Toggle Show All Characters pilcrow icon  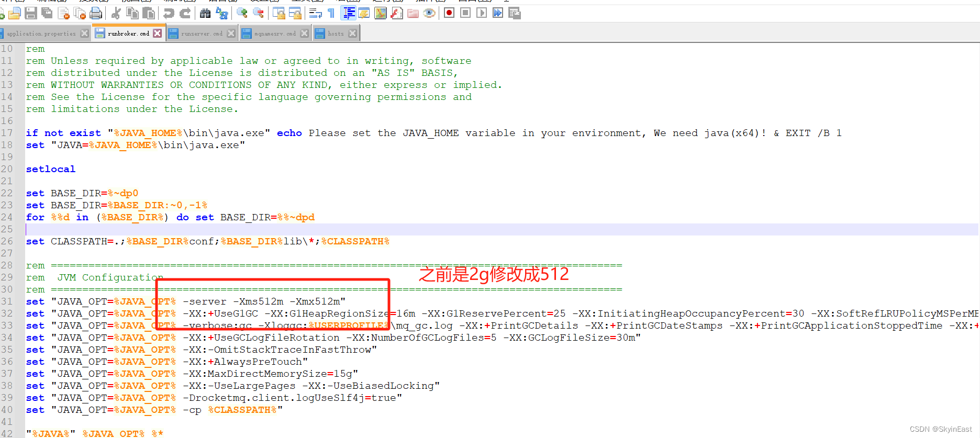pos(331,13)
